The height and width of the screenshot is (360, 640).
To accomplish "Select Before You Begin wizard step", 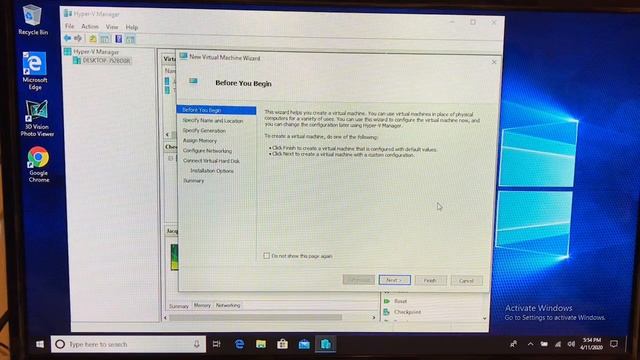I will pos(216,110).
